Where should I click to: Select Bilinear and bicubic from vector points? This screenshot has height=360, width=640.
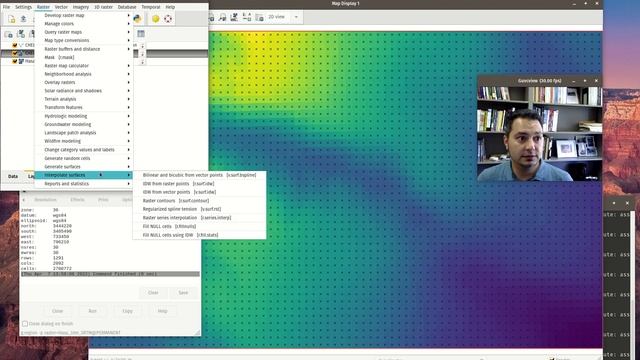(200, 175)
